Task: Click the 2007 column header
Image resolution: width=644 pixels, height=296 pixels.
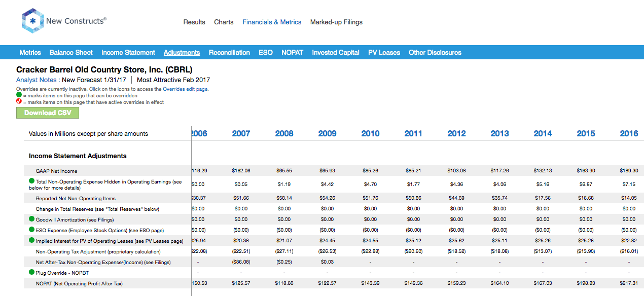Action: [x=241, y=133]
